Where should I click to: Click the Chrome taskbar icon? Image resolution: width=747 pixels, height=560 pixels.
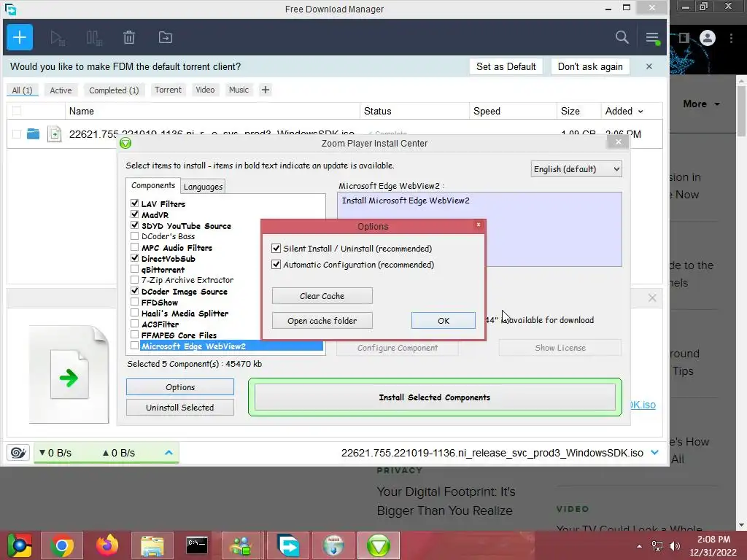click(62, 545)
